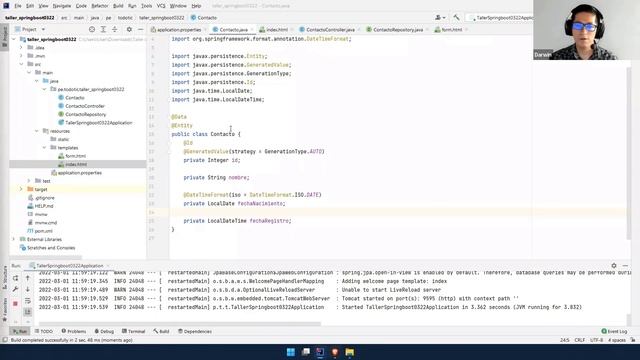
Task: Open the Debug tool window
Action: click(x=104, y=331)
